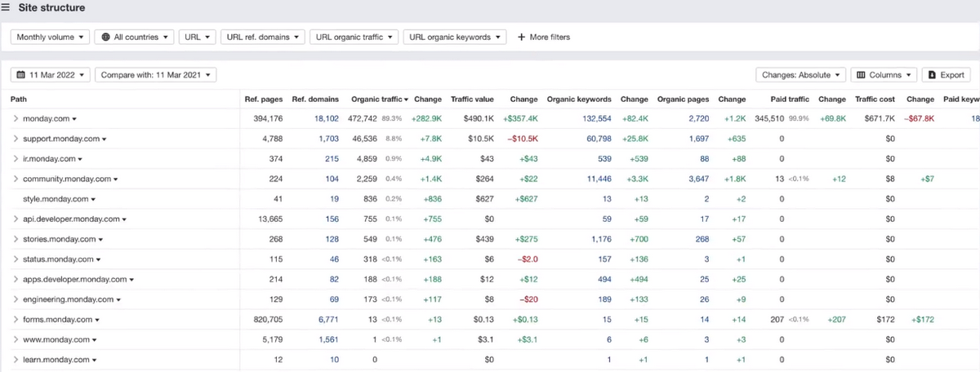Sort by Ref. domains column header
980x372 pixels.
click(315, 100)
